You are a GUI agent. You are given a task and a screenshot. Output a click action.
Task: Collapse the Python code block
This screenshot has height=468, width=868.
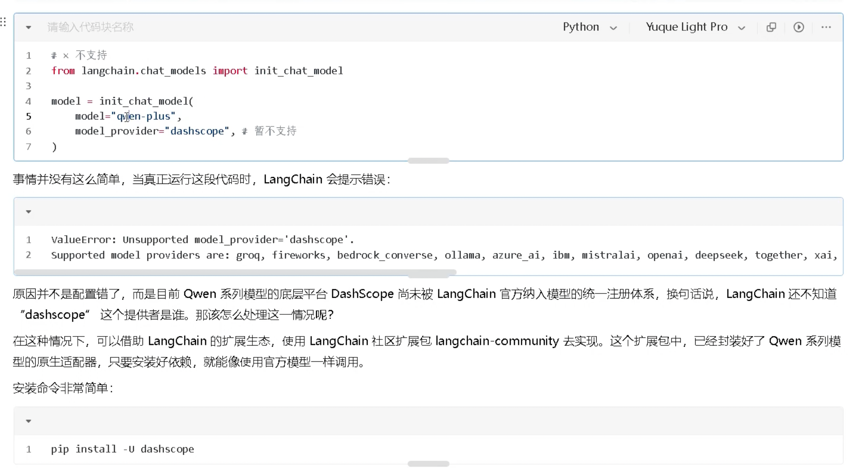tap(28, 27)
